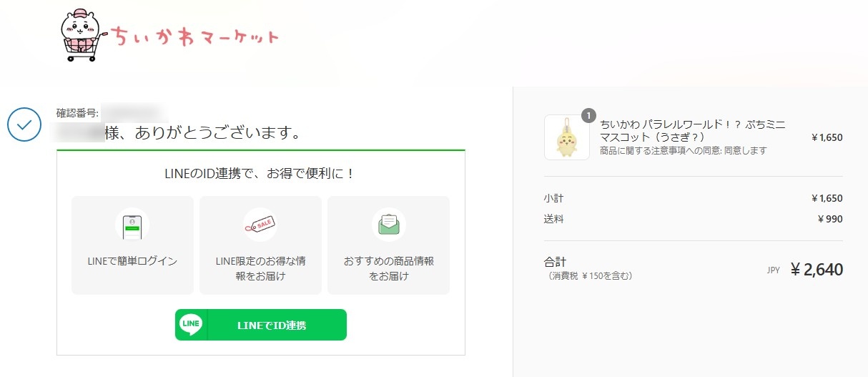Click the phone login icon
The width and height of the screenshot is (868, 377).
coord(132,225)
